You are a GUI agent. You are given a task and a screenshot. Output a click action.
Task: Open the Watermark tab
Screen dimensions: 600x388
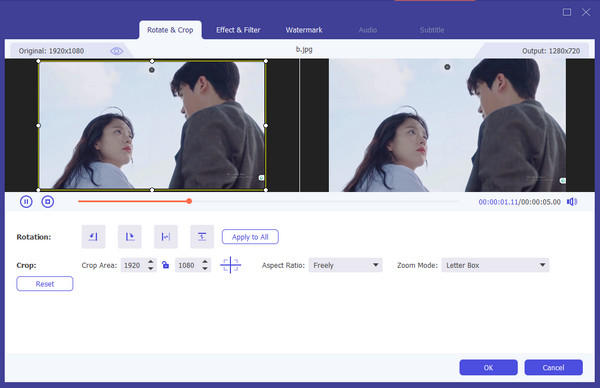[304, 30]
